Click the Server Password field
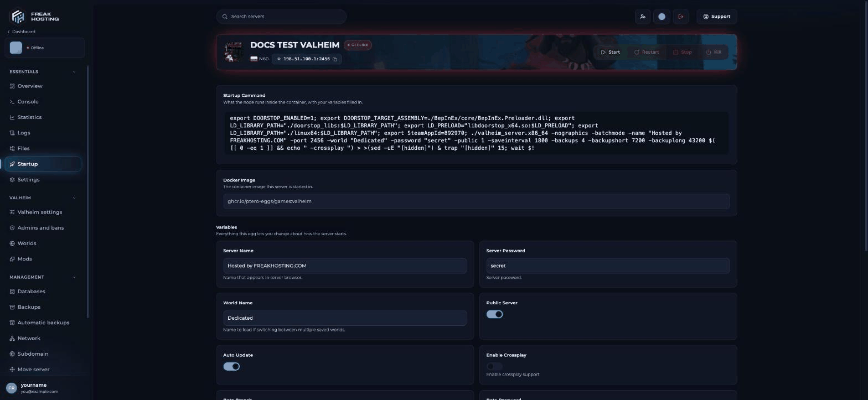Image resolution: width=868 pixels, height=400 pixels. 608,266
